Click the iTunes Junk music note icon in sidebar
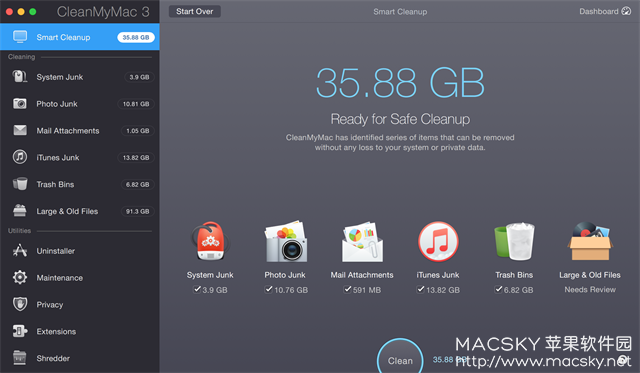Viewport: 640px width, 373px height. coord(20,157)
